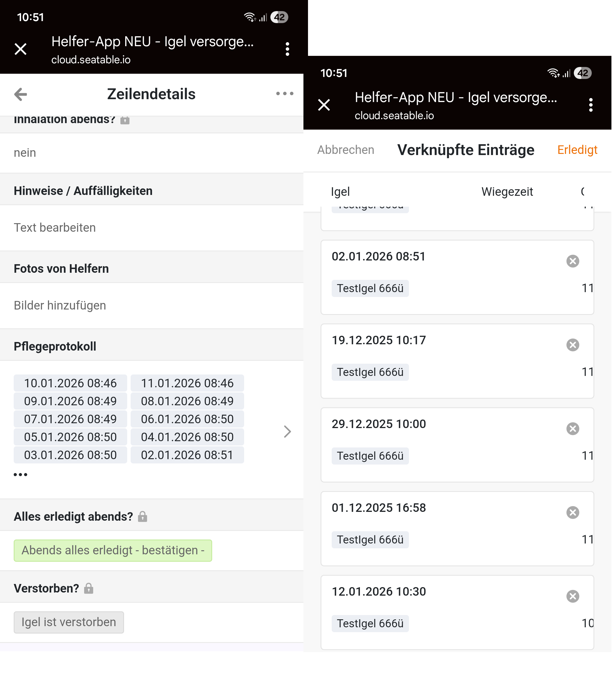The image size is (616, 684).
Task: Open the 10.01.2026 08:46 Pflegeprotokoll entry
Action: [x=70, y=383]
